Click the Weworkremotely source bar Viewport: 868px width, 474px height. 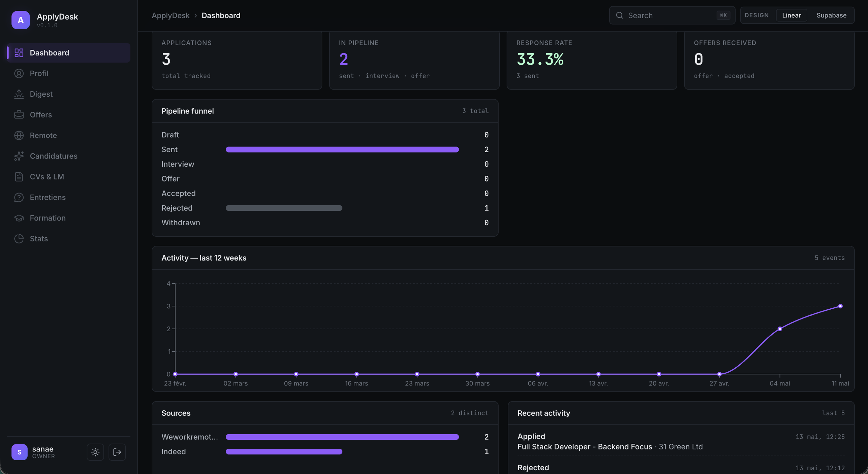[342, 437]
